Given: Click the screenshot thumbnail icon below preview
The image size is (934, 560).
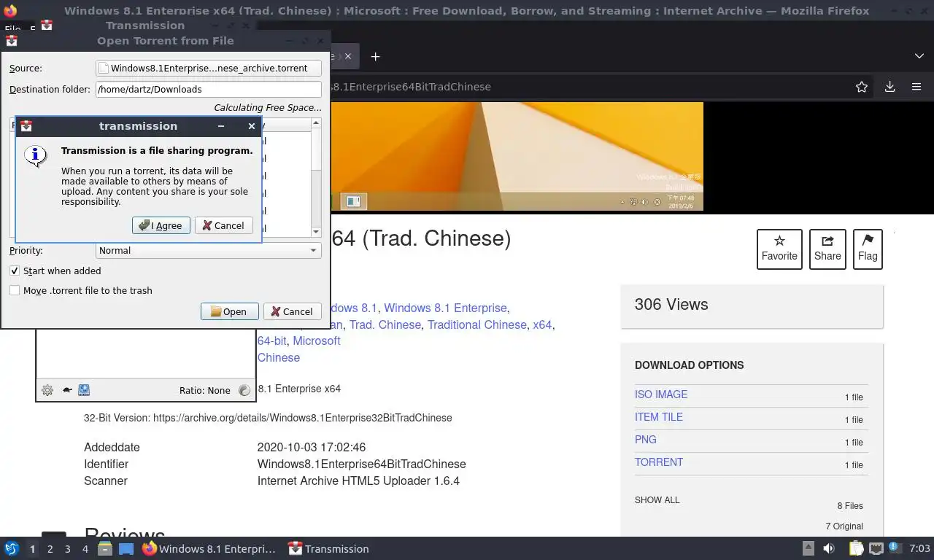Looking at the screenshot, I should (x=353, y=201).
